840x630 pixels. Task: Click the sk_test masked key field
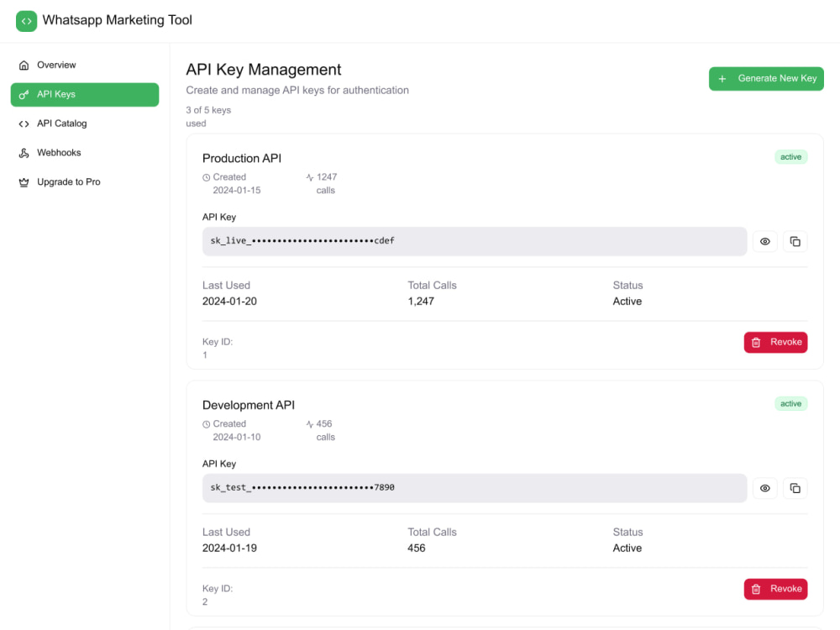tap(475, 487)
